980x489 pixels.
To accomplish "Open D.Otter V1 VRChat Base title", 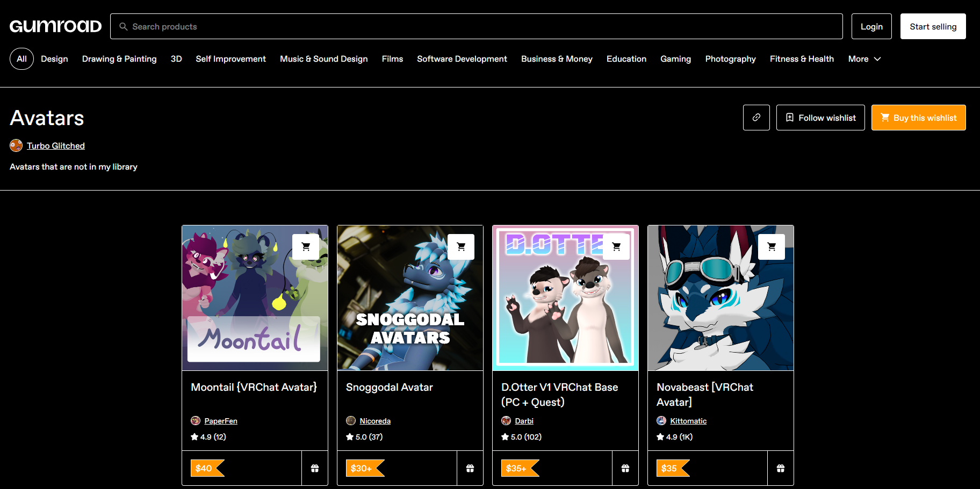I will pyautogui.click(x=559, y=395).
